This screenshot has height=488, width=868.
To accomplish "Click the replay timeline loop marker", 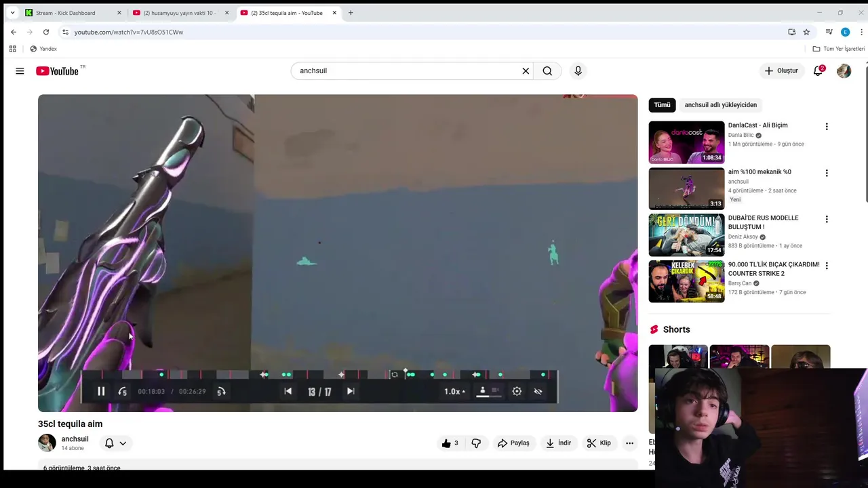I will tap(394, 374).
